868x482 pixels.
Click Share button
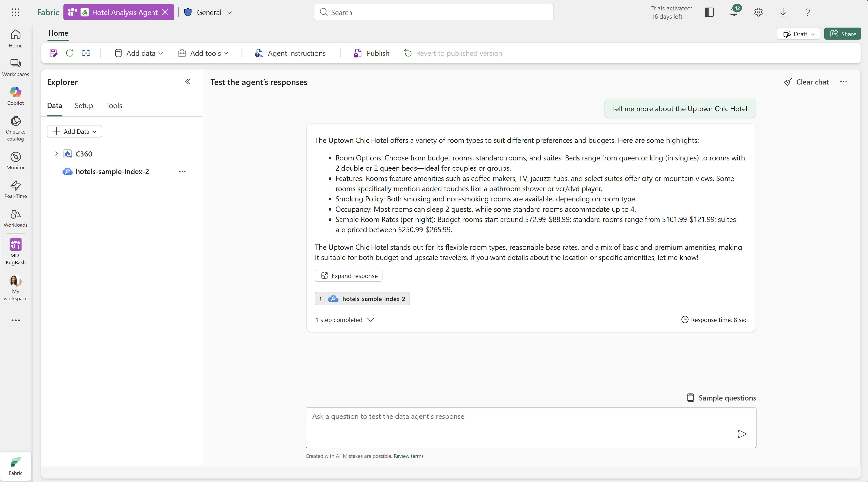point(842,34)
